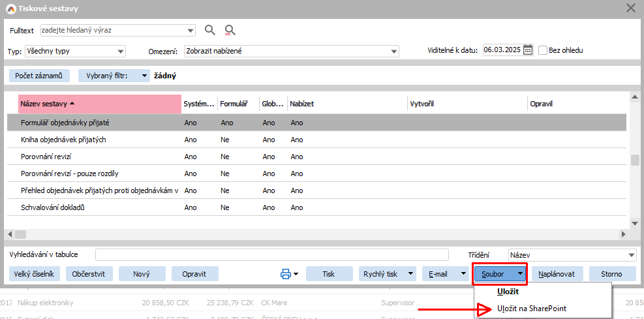Open the Omezení dropdown list
Image resolution: width=644 pixels, height=319 pixels.
(393, 52)
